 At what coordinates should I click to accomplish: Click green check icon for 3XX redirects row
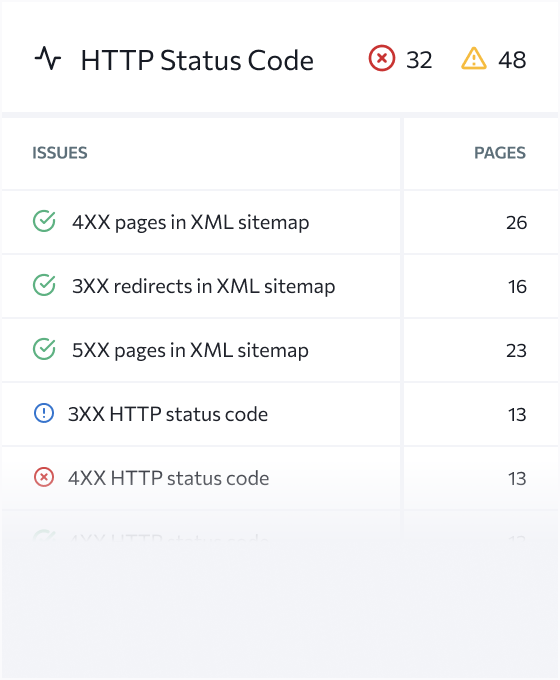click(x=44, y=285)
